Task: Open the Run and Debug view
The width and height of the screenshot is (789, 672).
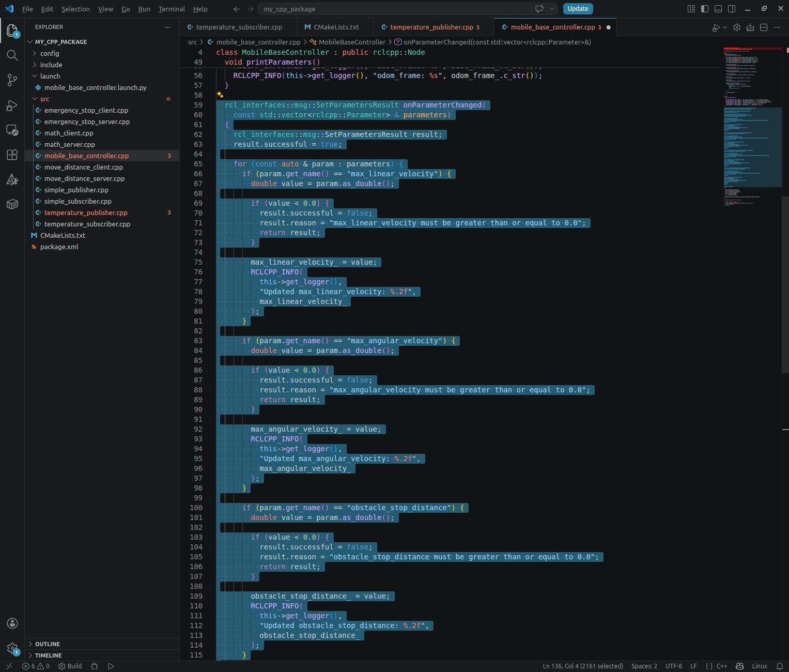Action: (x=12, y=105)
